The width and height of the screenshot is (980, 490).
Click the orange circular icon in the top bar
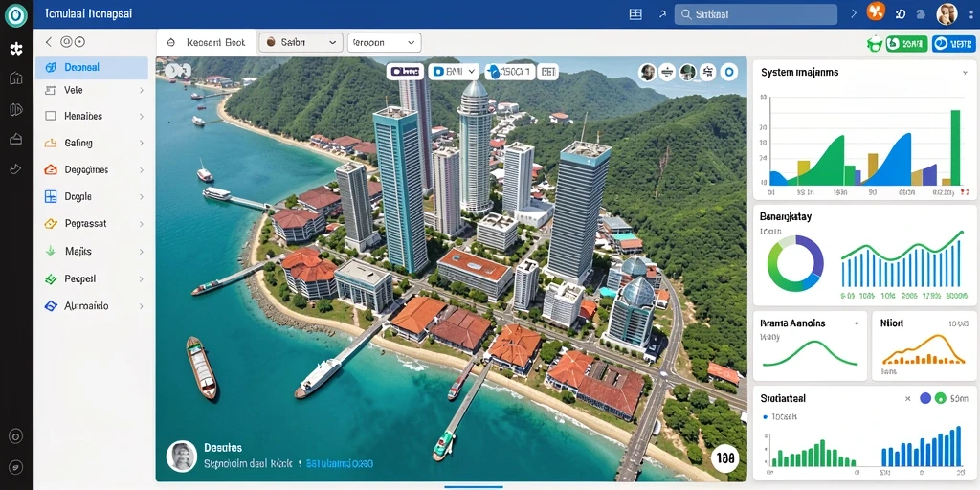(877, 11)
